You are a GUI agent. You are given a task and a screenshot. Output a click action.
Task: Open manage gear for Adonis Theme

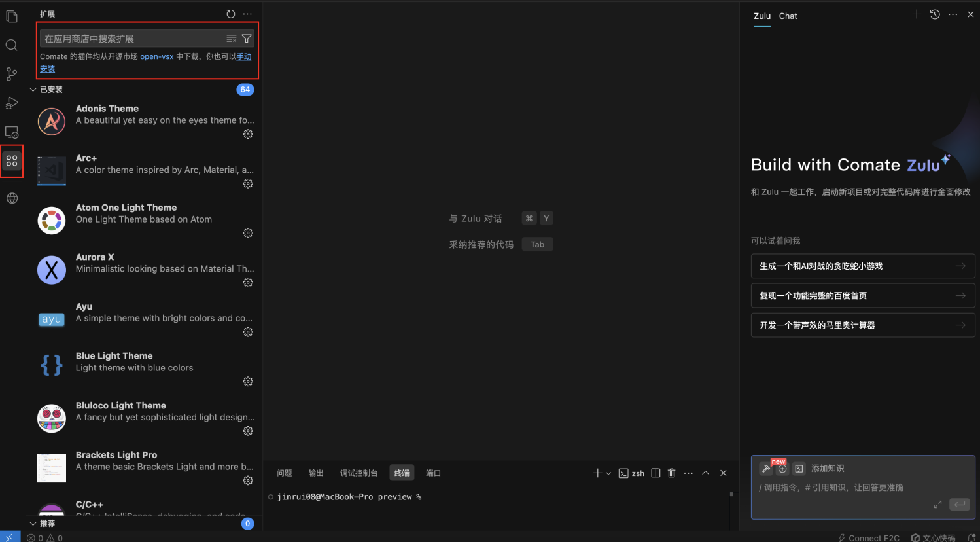tap(248, 134)
